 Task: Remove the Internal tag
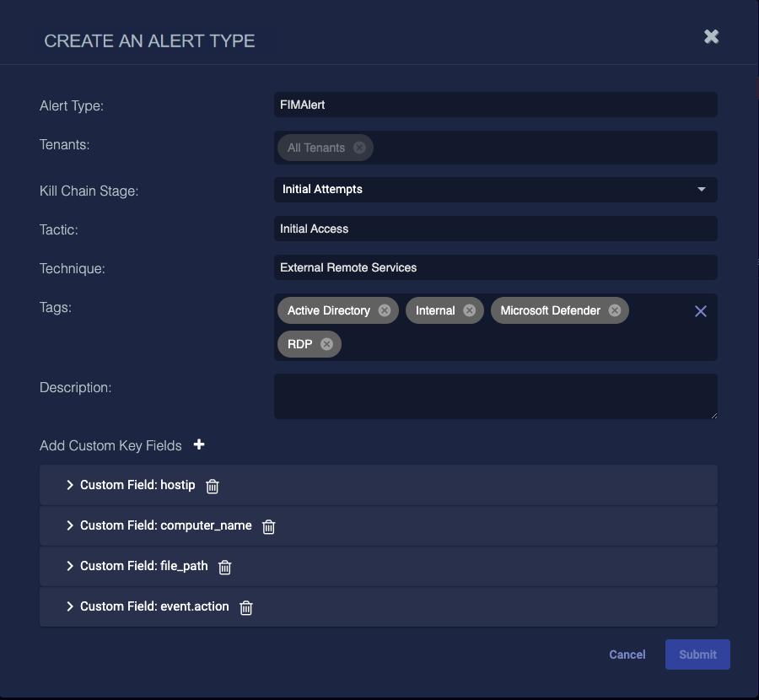tap(470, 310)
